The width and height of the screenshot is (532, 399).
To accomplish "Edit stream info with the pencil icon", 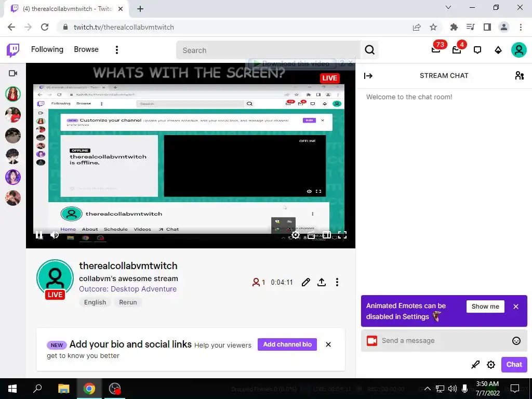I will (x=305, y=282).
